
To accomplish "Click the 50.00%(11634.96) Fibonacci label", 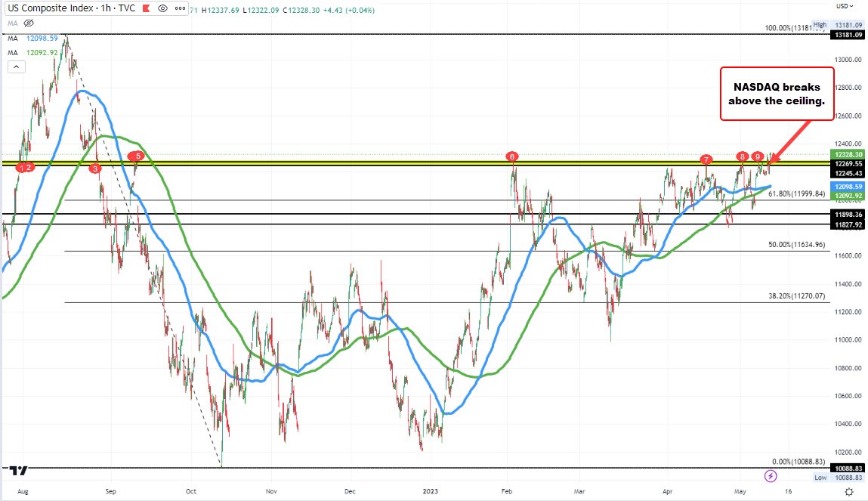I will coord(796,244).
